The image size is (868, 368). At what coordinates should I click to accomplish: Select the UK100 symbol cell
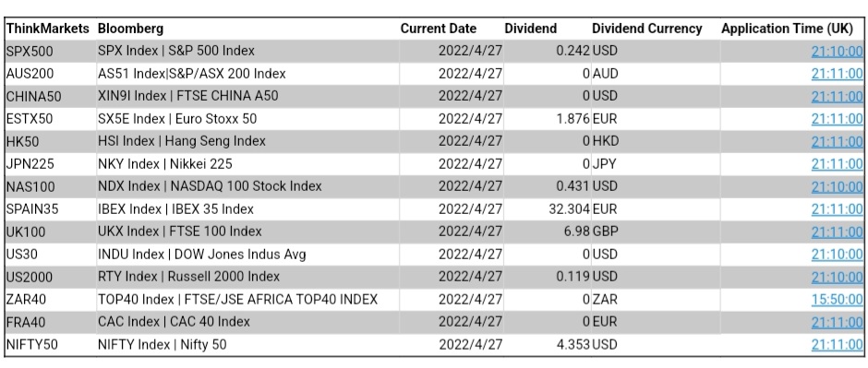tap(26, 232)
